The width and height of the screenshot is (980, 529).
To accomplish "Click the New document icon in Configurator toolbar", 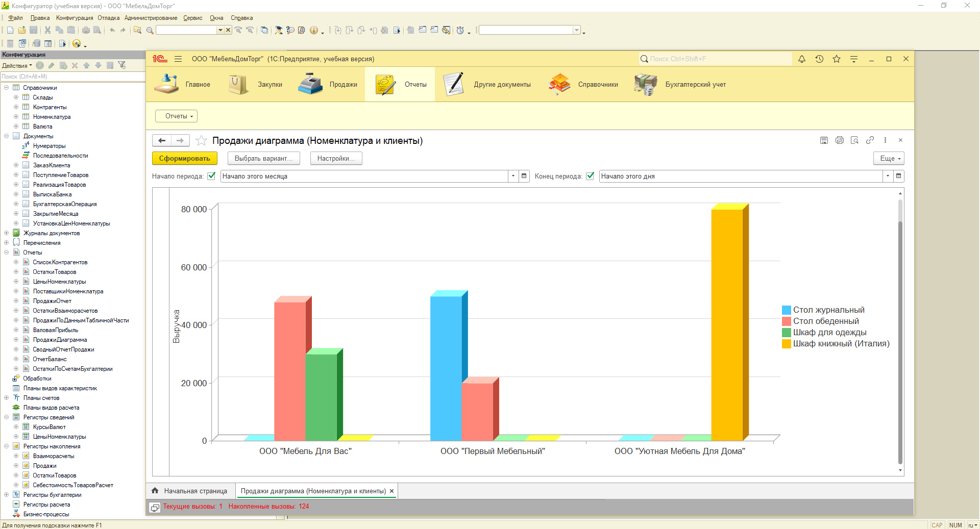I will (10, 30).
